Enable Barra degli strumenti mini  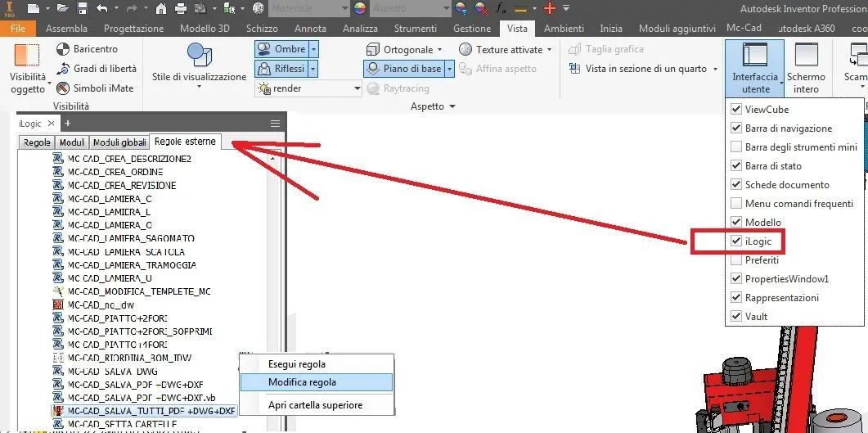point(735,147)
